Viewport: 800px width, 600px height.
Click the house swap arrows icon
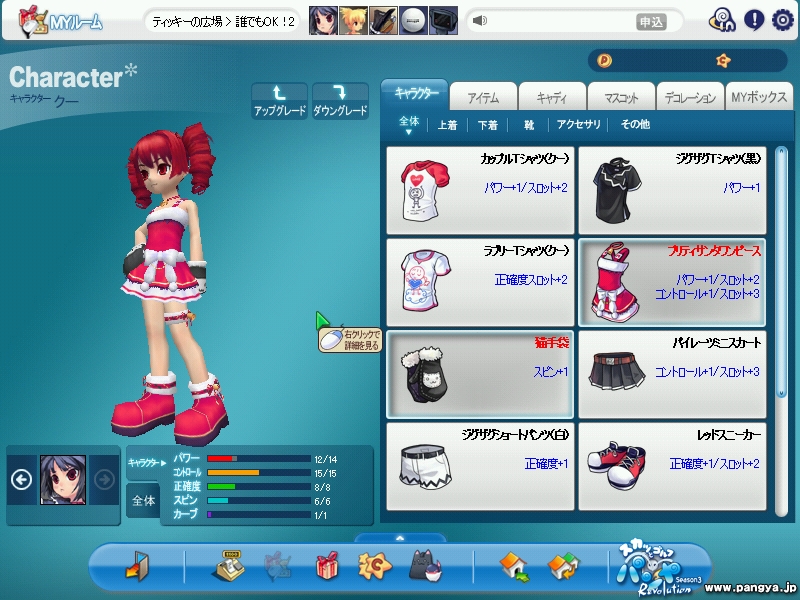point(564,568)
